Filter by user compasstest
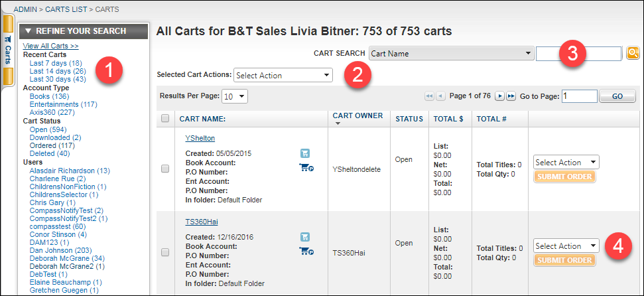 click(x=58, y=226)
